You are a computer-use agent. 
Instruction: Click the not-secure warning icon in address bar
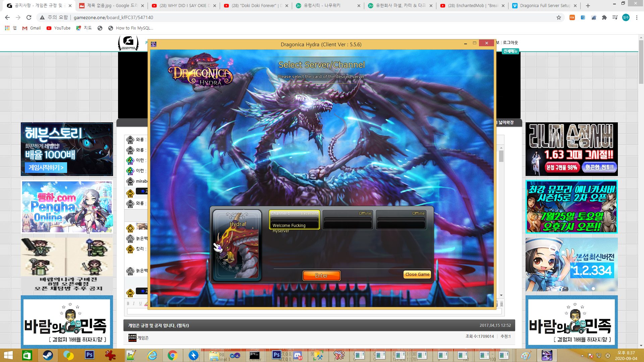point(42,17)
